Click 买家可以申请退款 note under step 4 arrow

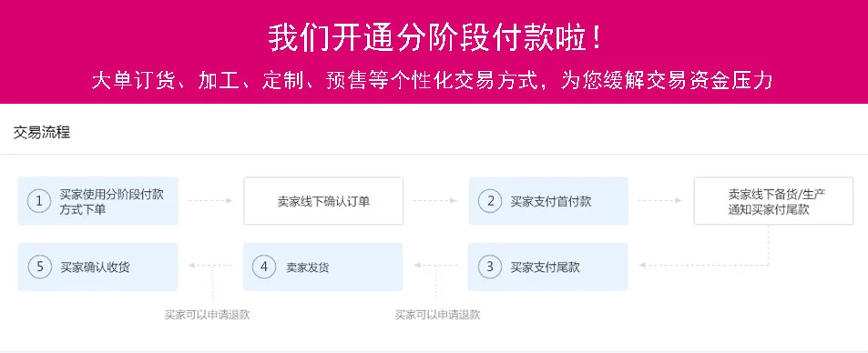pos(437,315)
